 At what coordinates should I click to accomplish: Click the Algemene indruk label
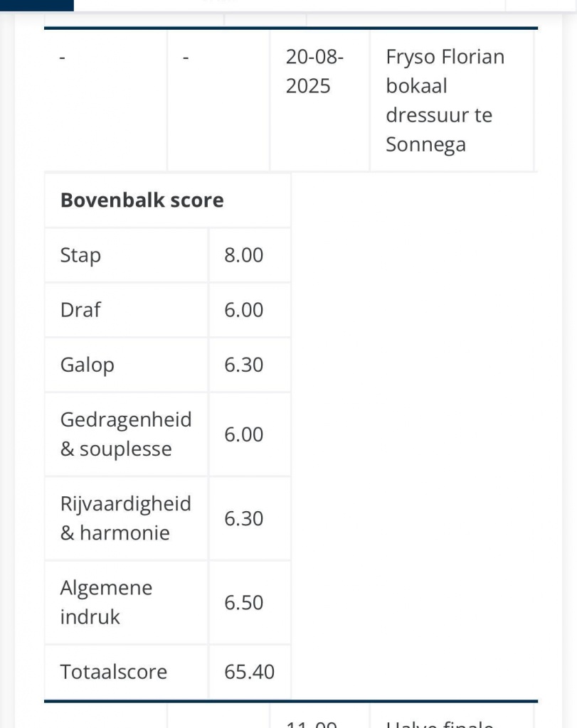pos(106,602)
